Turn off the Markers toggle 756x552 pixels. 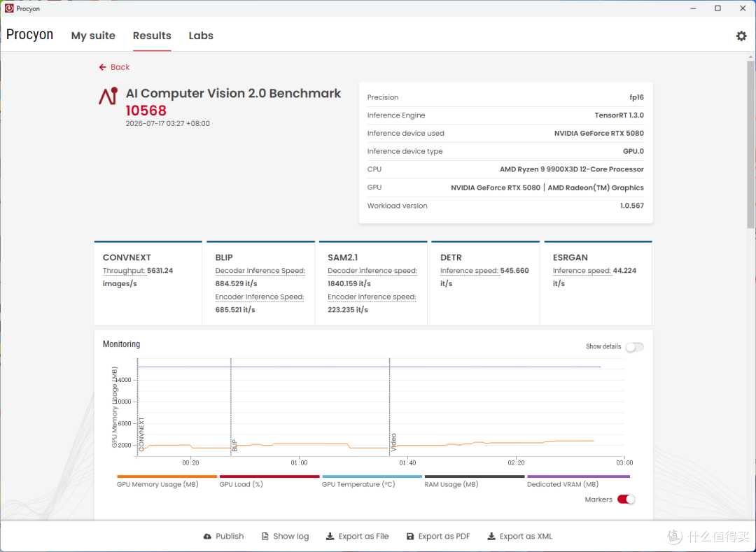[626, 499]
